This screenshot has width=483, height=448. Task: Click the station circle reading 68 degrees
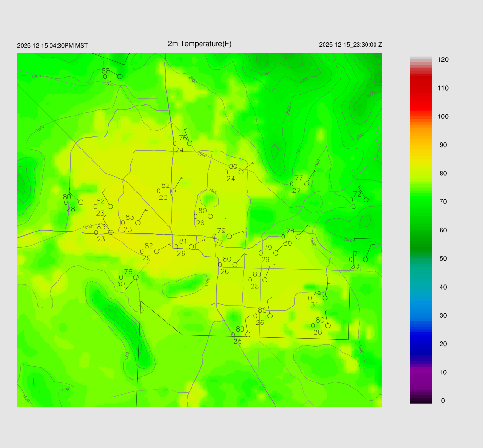click(x=120, y=76)
